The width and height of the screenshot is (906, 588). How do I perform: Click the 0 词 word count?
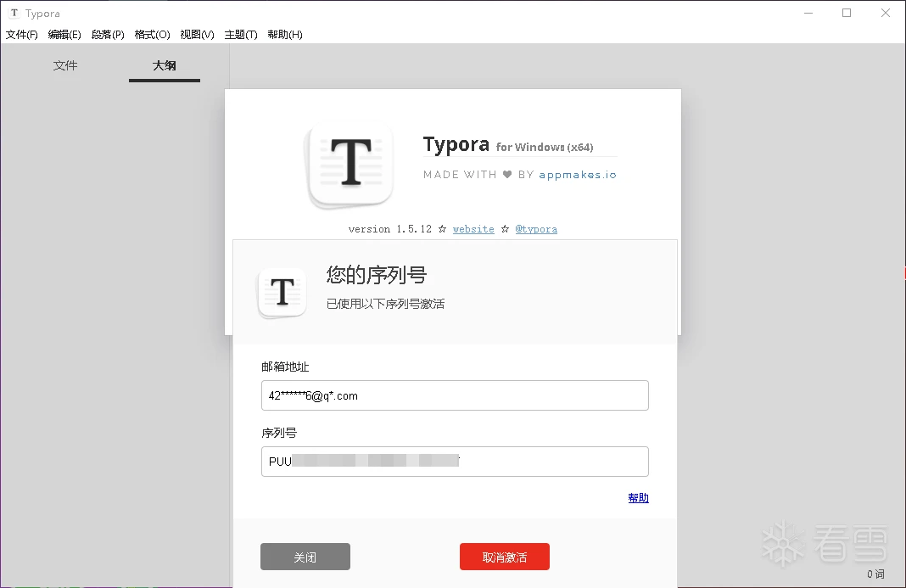coord(875,574)
